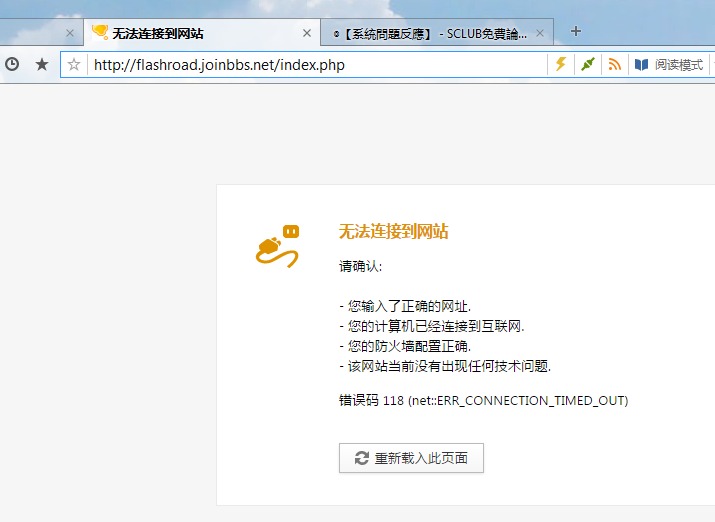Image resolution: width=715 pixels, height=522 pixels.
Task: Open favorites with the solid star icon
Action: [x=42, y=64]
